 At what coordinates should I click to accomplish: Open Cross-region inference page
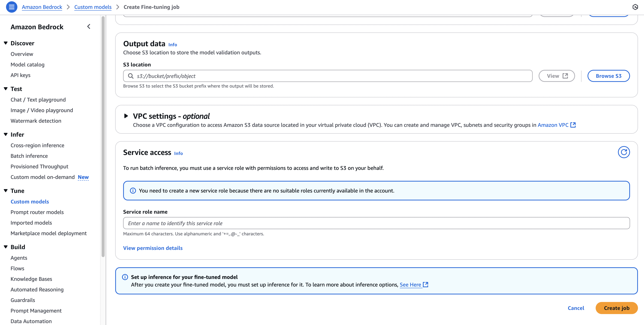click(37, 145)
